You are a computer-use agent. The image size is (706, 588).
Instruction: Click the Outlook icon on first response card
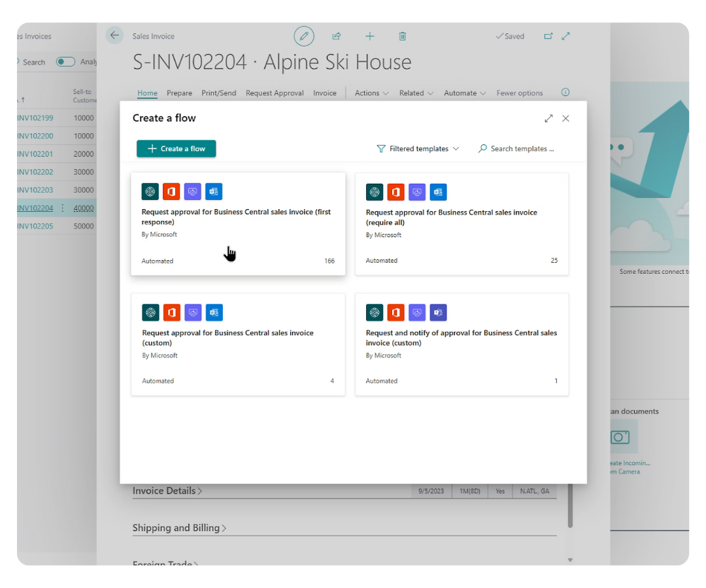pyautogui.click(x=214, y=191)
